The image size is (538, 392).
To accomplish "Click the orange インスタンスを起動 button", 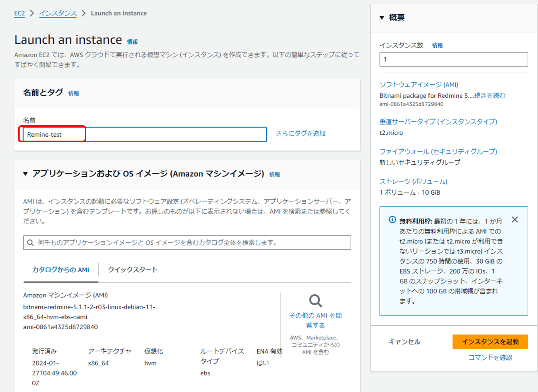I will [490, 342].
